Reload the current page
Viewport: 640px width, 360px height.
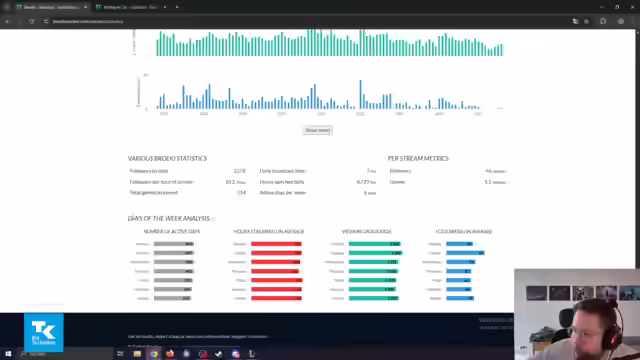tap(31, 21)
